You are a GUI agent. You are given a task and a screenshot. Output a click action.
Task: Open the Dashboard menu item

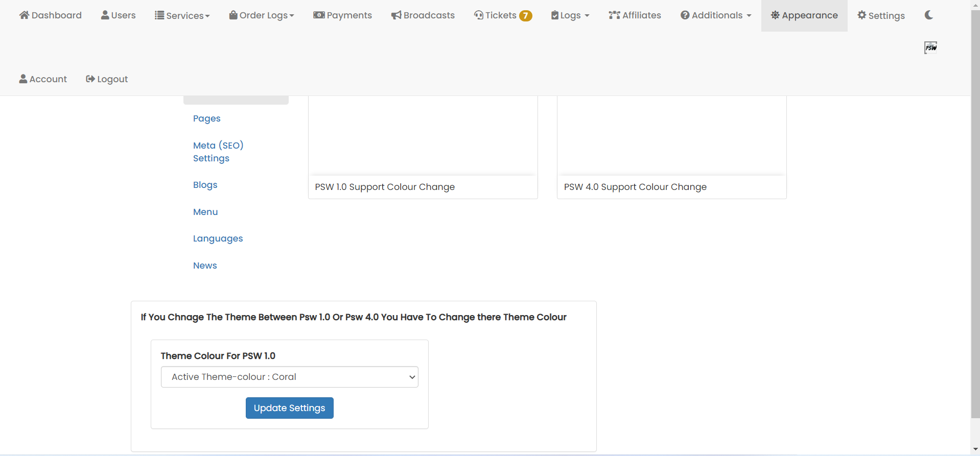(x=50, y=15)
